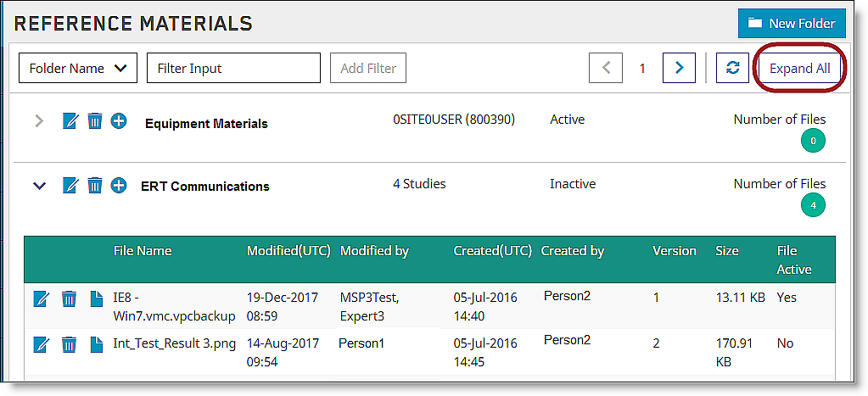This screenshot has height=396, width=868.
Task: Delete the ERT Communications folder
Action: (95, 185)
